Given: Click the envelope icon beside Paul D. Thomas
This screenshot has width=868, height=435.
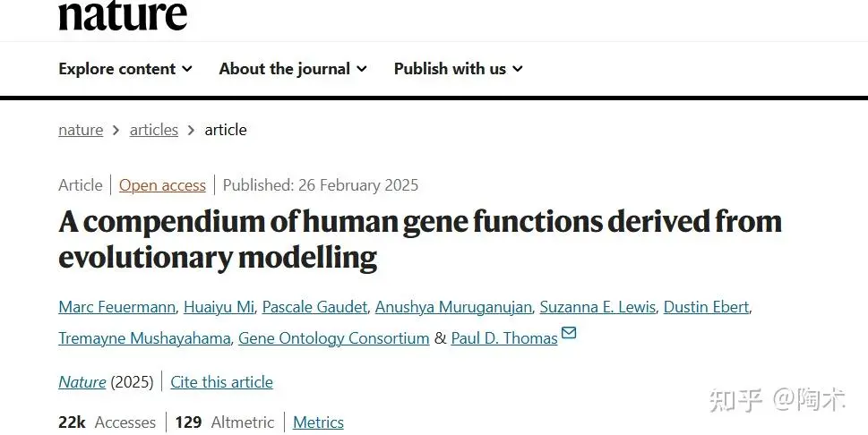Looking at the screenshot, I should pos(569,333).
